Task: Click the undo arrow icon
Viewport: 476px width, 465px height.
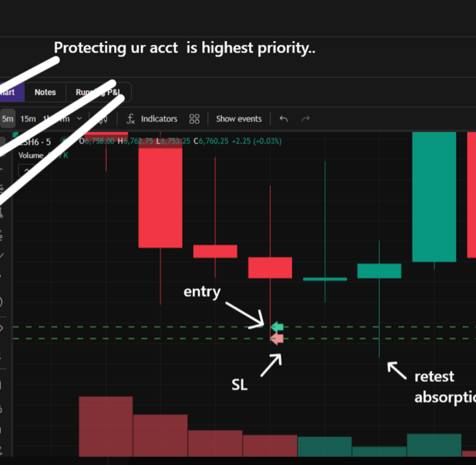Action: [x=283, y=119]
